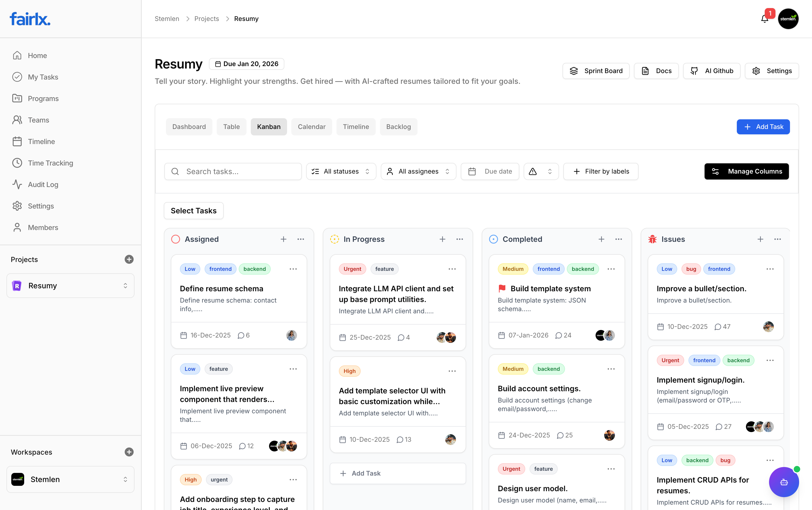The image size is (812, 510).
Task: Switch to the Table tab
Action: (x=231, y=127)
